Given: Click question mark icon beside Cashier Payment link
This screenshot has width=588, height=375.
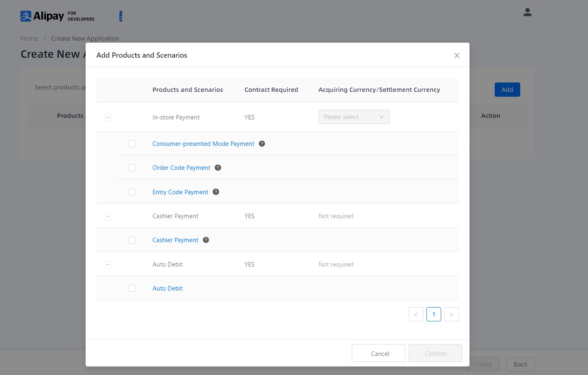Looking at the screenshot, I should coord(206,240).
